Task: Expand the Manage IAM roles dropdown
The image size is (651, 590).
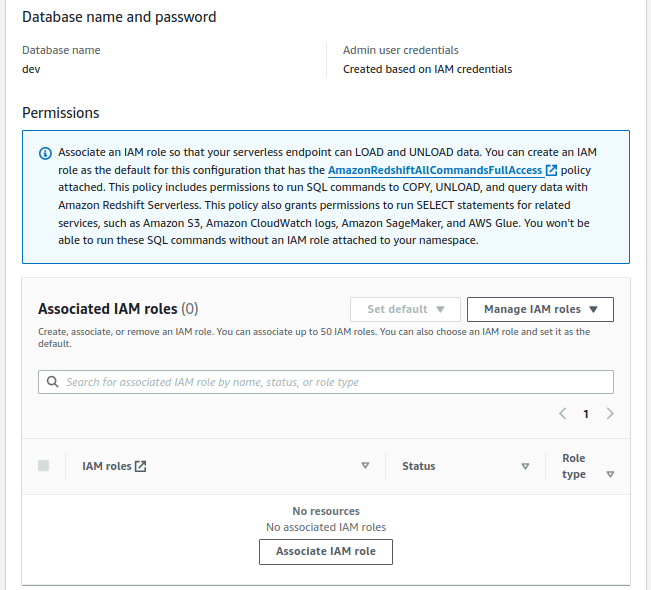Action: [540, 310]
